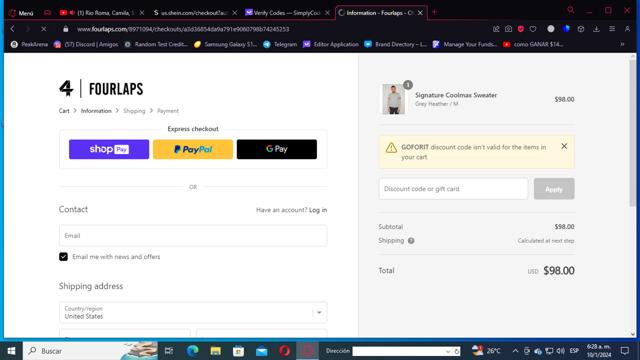Click the Buscar taskbar search box
Image resolution: width=640 pixels, height=360 pixels.
pos(90,351)
